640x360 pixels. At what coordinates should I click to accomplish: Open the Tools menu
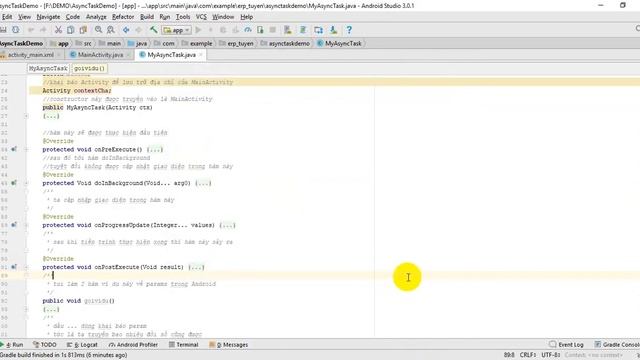tap(183, 17)
